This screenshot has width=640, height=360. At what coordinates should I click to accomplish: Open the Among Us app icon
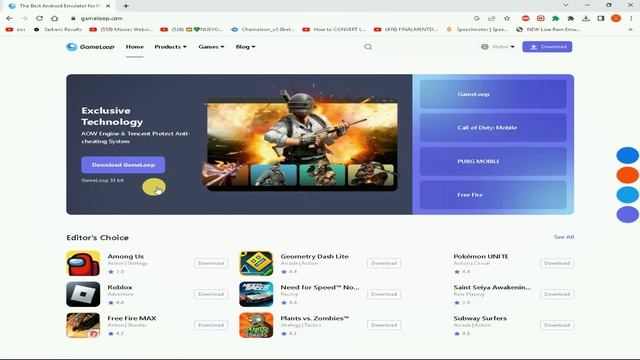(83, 263)
